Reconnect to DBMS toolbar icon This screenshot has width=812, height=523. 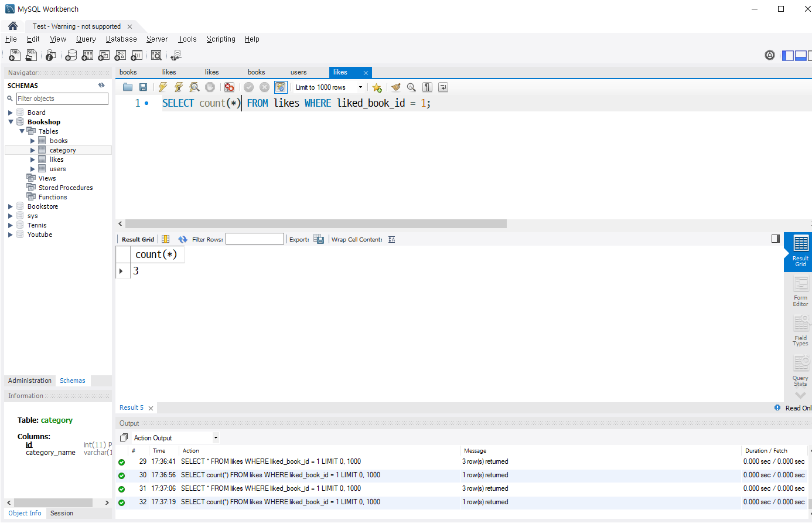click(x=176, y=55)
